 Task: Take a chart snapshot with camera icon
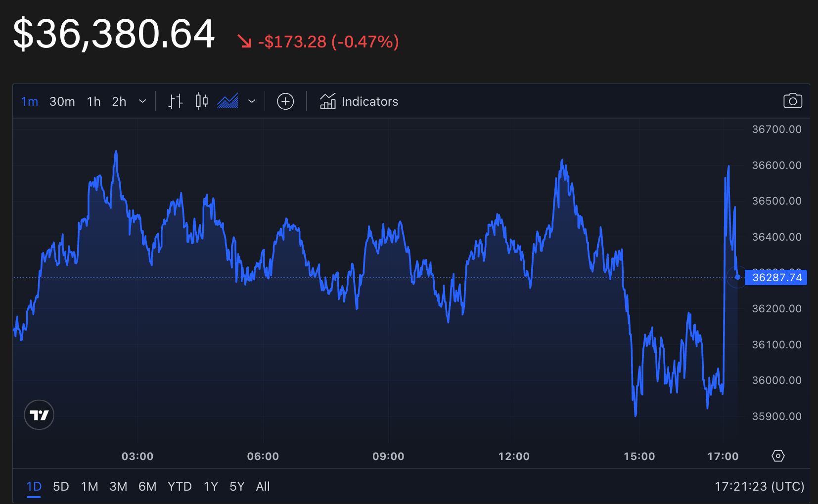click(x=792, y=101)
